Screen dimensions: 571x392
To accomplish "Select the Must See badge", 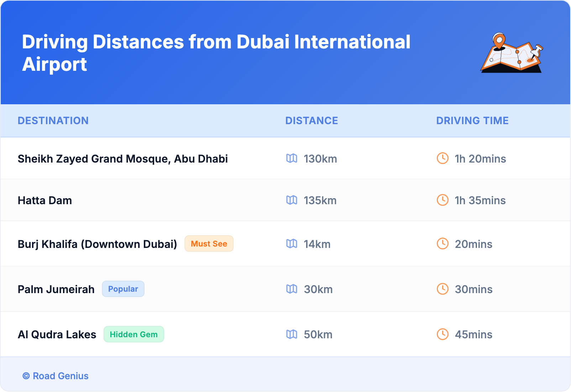I will [x=209, y=244].
